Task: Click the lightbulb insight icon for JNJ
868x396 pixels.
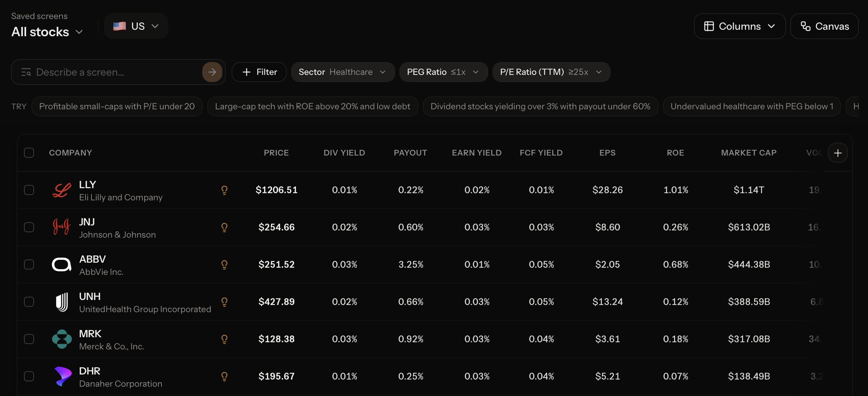Action: coord(224,227)
